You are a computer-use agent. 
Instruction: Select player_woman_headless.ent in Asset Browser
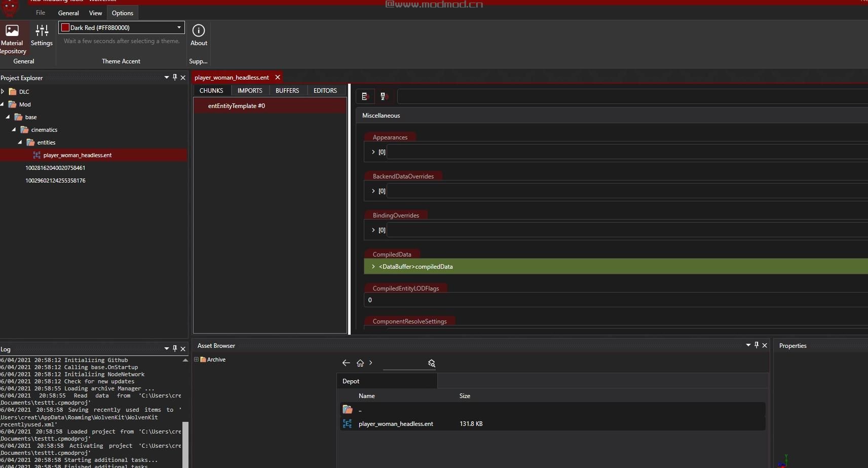552,424
